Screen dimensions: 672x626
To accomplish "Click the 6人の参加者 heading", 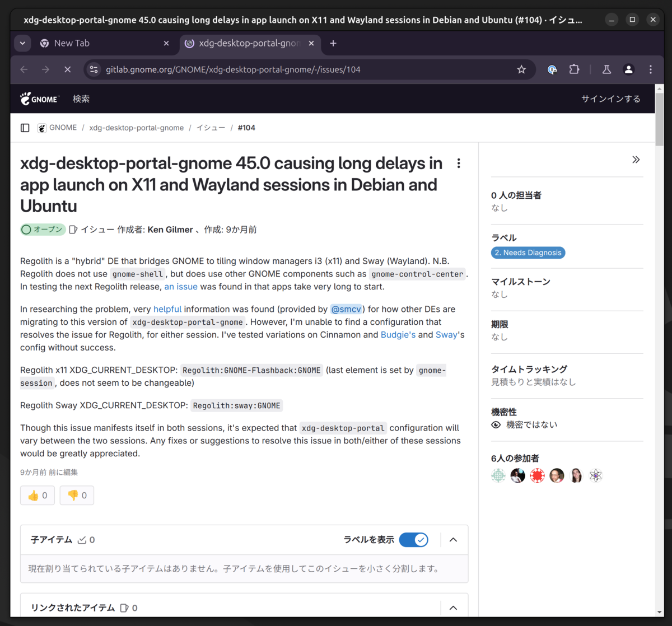I will (x=515, y=458).
